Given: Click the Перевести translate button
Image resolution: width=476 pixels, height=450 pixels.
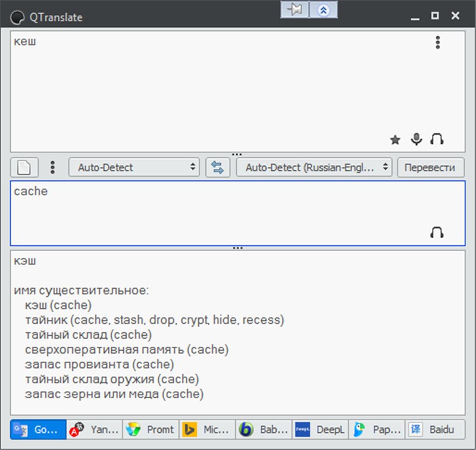Looking at the screenshot, I should [431, 167].
